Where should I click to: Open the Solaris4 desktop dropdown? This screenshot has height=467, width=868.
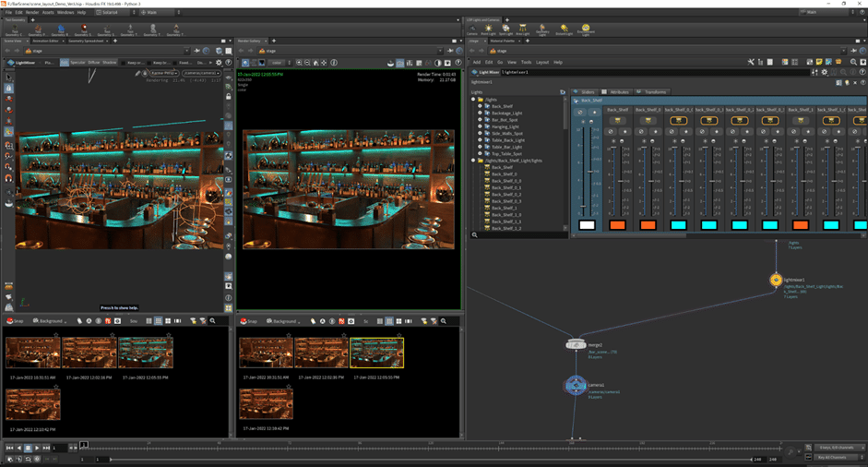tap(110, 13)
